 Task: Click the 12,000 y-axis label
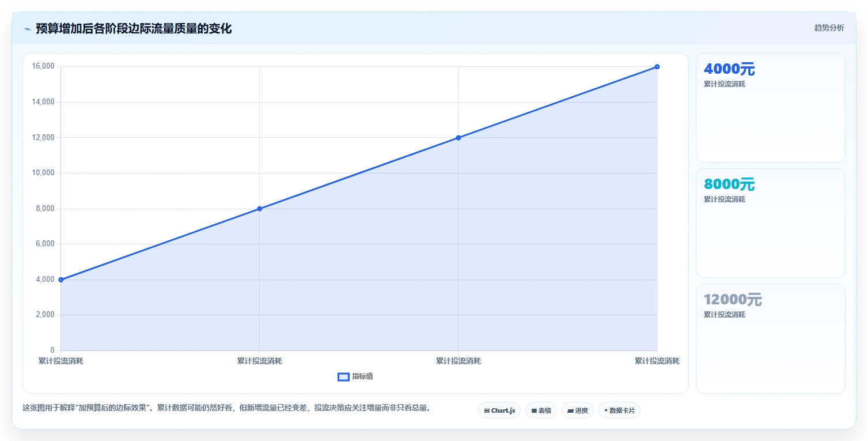(x=43, y=138)
